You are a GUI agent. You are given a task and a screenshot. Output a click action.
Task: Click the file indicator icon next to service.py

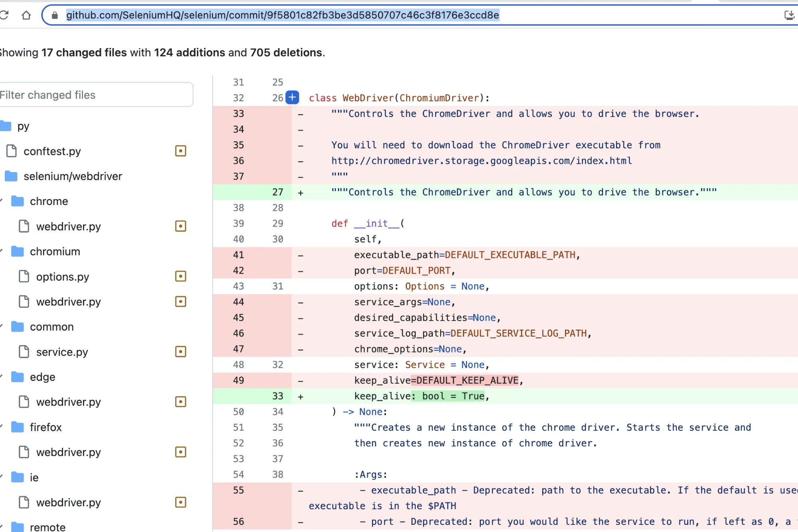180,351
